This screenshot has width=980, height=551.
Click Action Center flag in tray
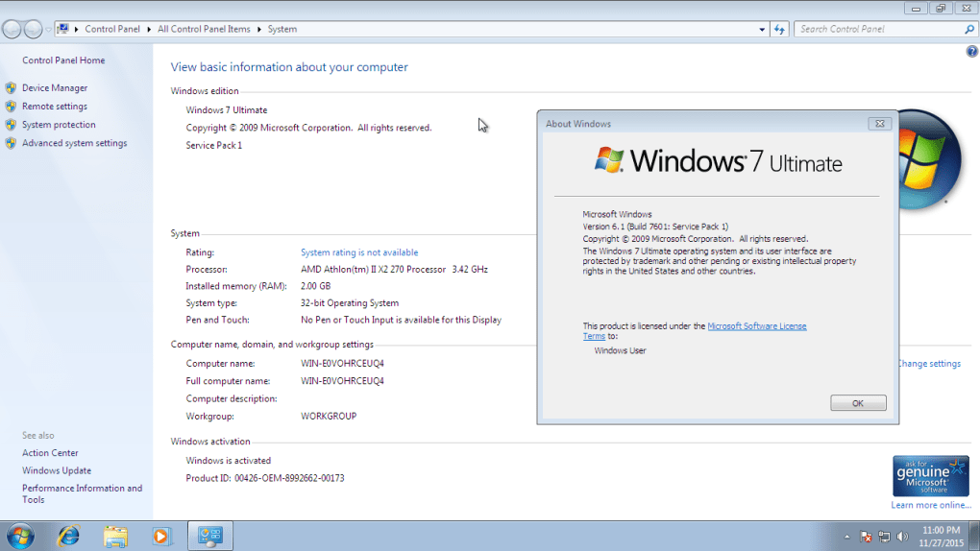click(x=866, y=537)
